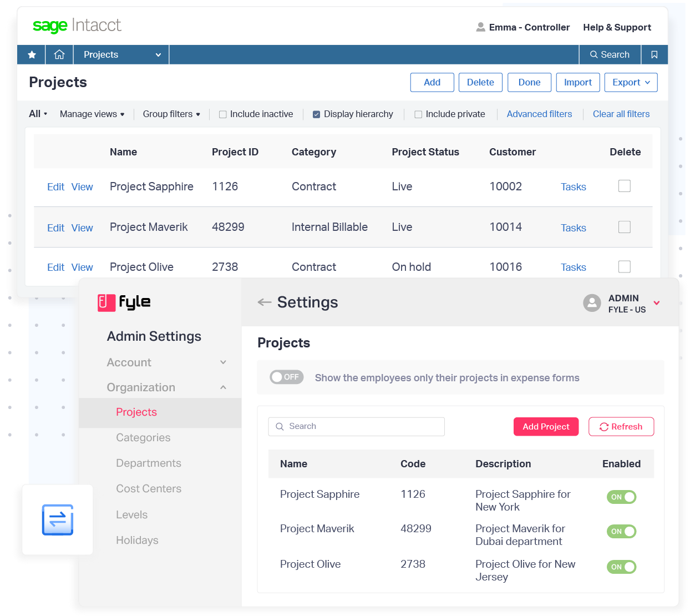
Task: Click the Fyle logo in the sidebar
Action: (124, 302)
